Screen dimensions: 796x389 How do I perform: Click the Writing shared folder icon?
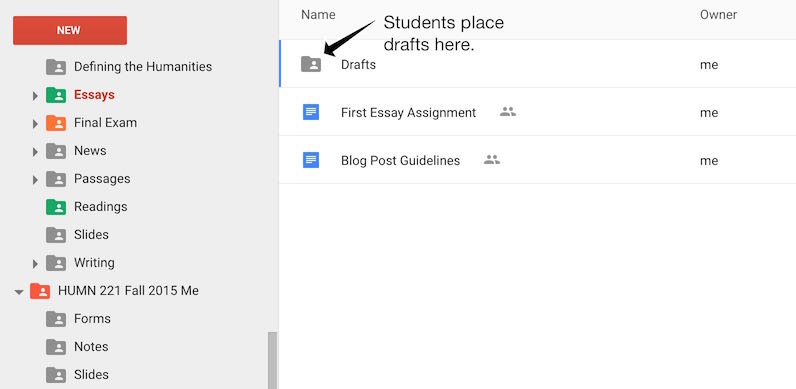pos(56,263)
